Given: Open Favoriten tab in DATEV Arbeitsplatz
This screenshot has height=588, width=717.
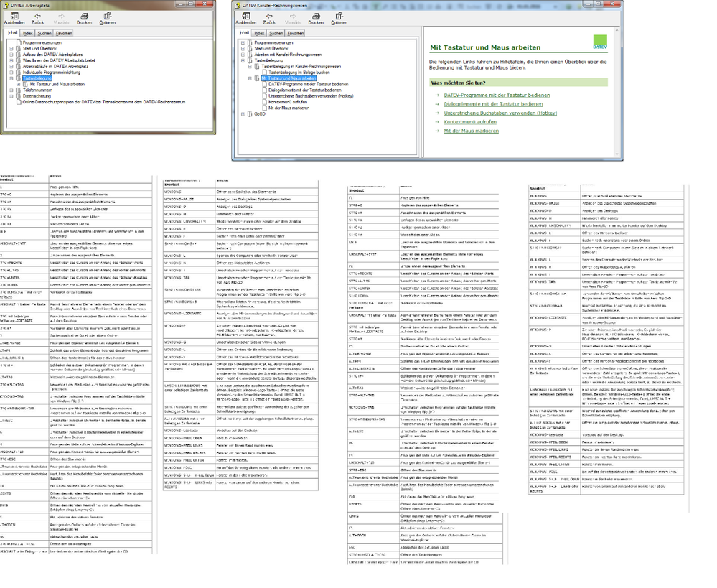Looking at the screenshot, I should click(x=64, y=34).
